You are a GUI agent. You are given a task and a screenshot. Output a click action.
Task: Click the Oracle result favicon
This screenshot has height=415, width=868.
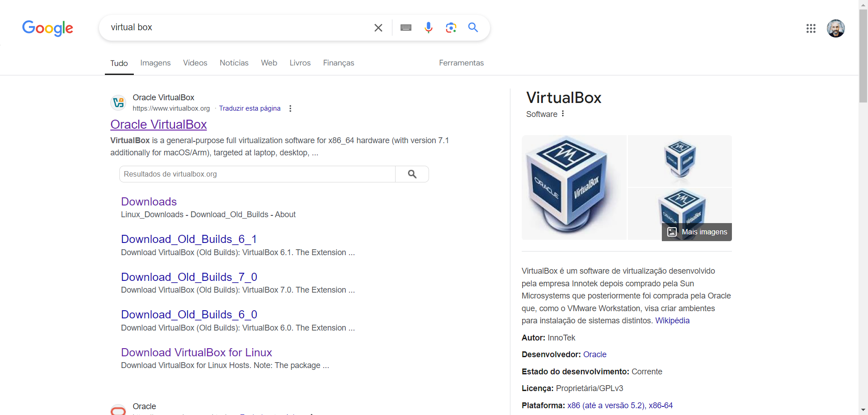pyautogui.click(x=118, y=410)
